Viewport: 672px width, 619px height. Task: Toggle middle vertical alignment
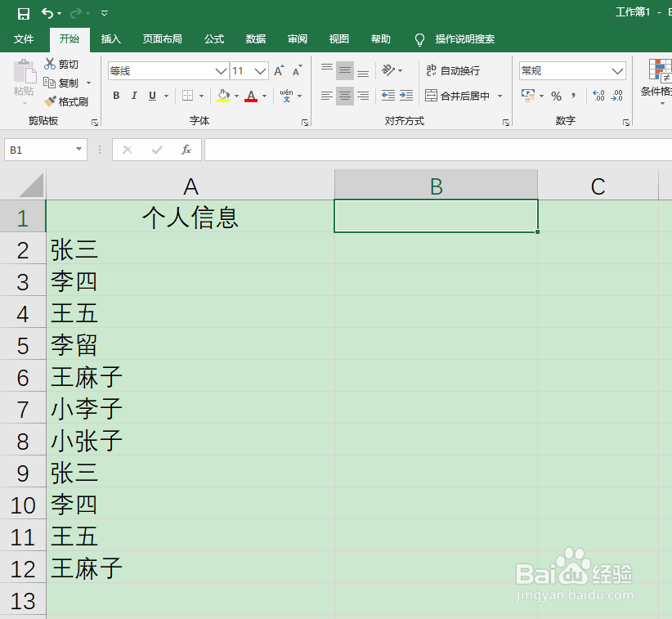click(345, 70)
